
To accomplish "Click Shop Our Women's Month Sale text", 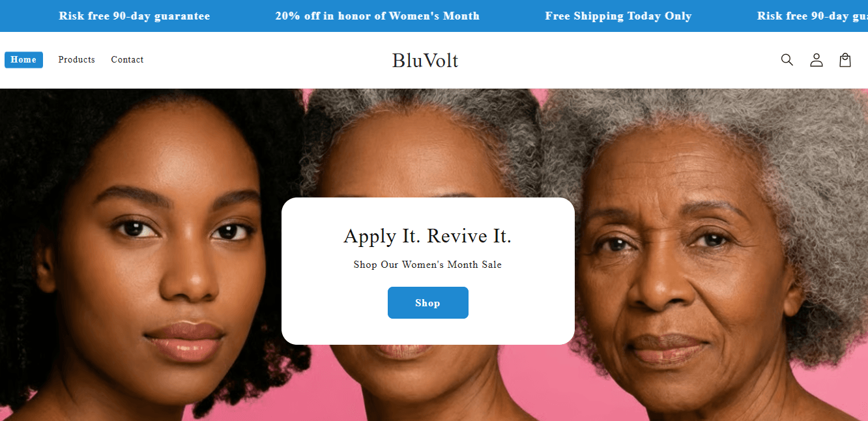I will click(x=428, y=265).
